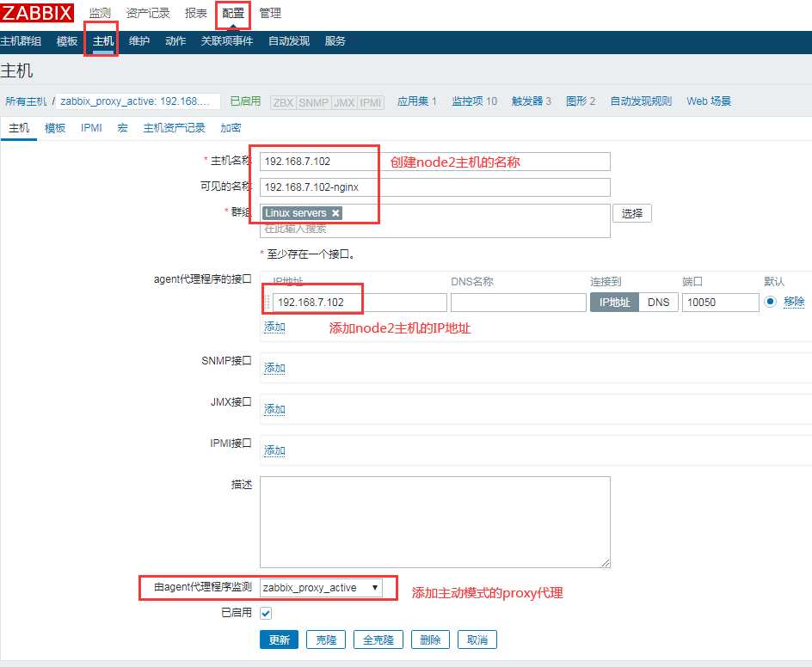The height and width of the screenshot is (667, 812).
Task: Click the 克隆 button
Action: tap(326, 639)
